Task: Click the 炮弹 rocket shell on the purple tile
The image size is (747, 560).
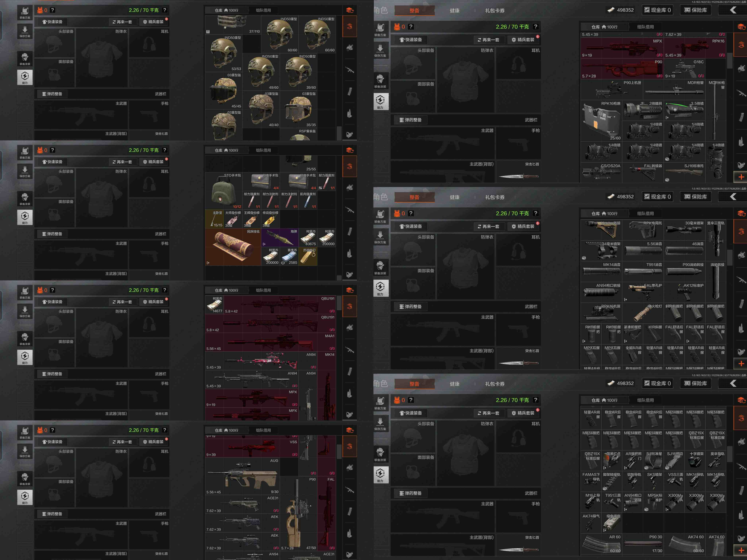Action: tap(280, 238)
